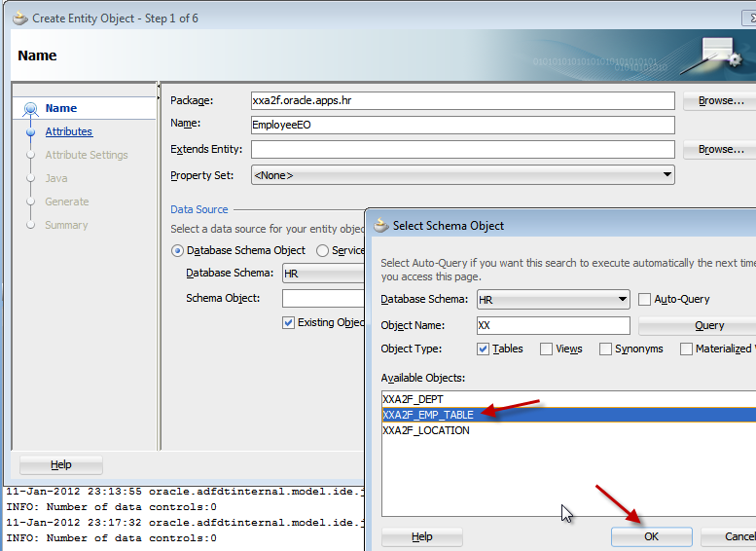Open the Database Schema dropdown in Select Schema Object

[553, 300]
